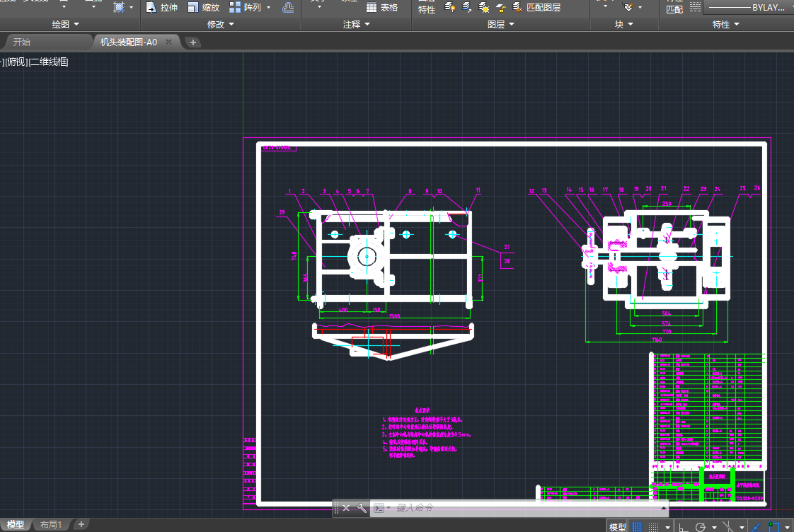The height and width of the screenshot is (532, 794).
Task: Click the model space (模型) status button
Action: (x=617, y=527)
